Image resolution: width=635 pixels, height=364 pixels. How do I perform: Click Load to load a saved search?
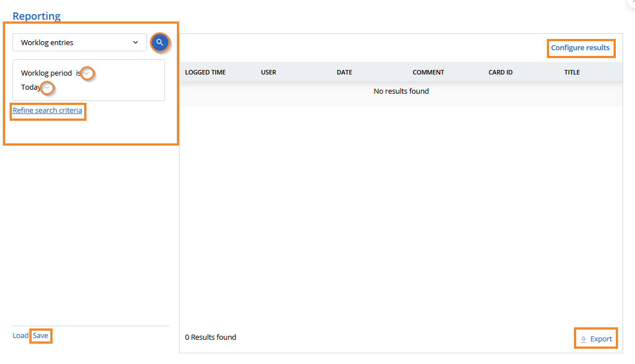(x=20, y=335)
